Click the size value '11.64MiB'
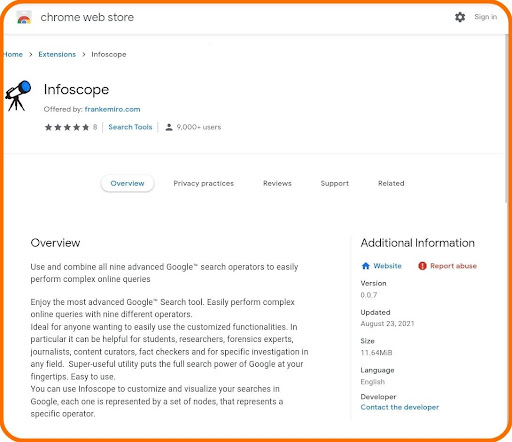512x442 pixels. pos(376,353)
